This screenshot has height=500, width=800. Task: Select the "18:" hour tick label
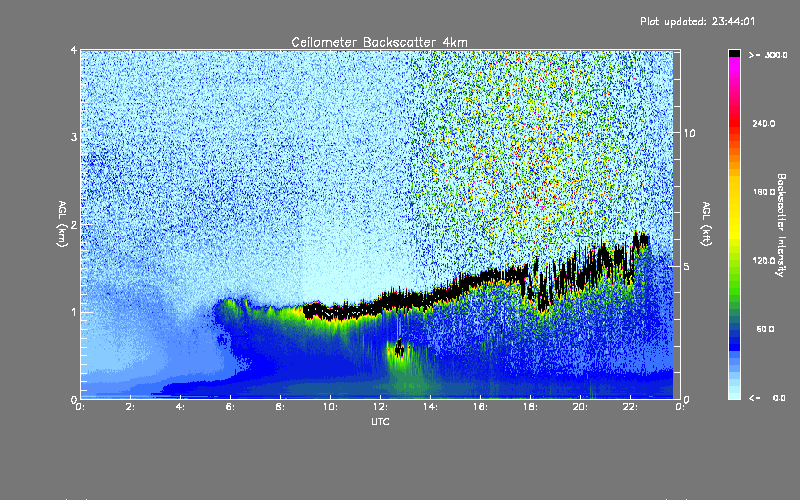tap(530, 407)
